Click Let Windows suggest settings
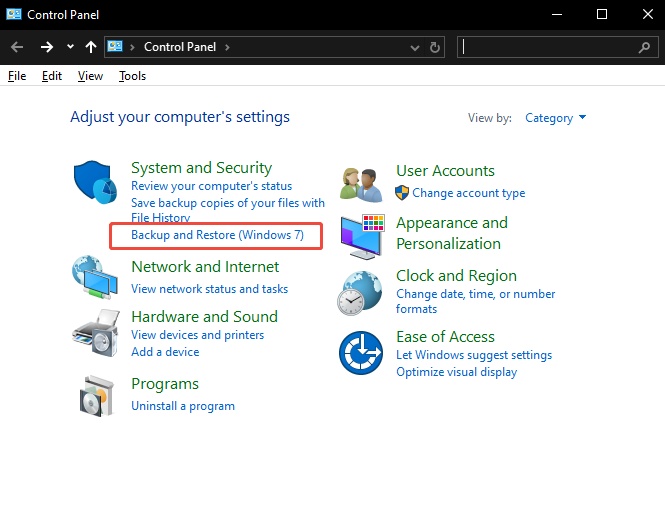The width and height of the screenshot is (665, 519). tap(474, 355)
